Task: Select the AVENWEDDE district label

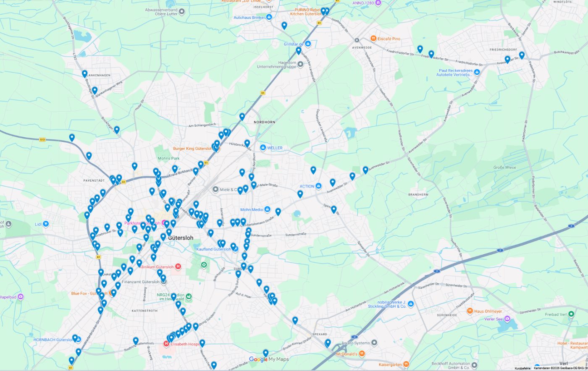Action: pyautogui.click(x=363, y=47)
